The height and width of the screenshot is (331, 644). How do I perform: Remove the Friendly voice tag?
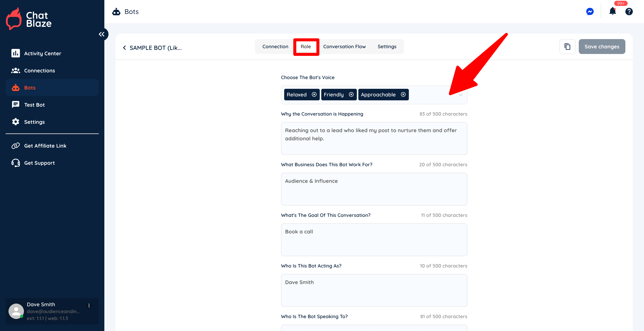(351, 94)
